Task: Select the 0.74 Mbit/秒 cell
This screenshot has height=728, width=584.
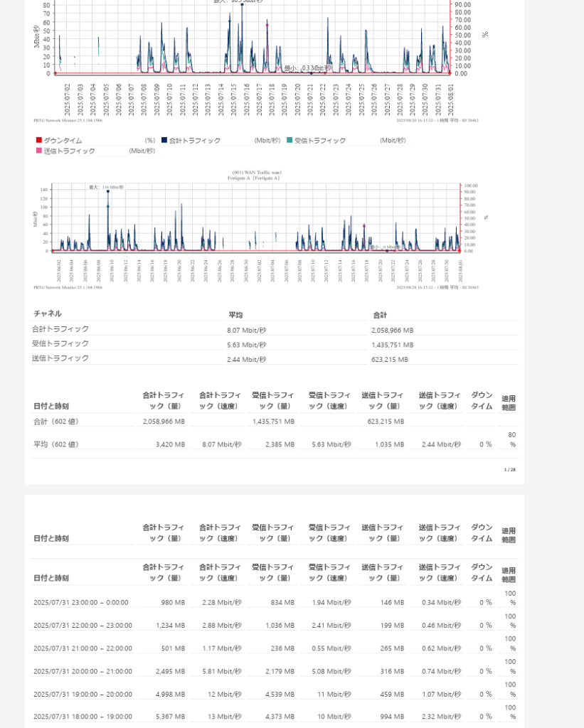Action: tap(441, 671)
